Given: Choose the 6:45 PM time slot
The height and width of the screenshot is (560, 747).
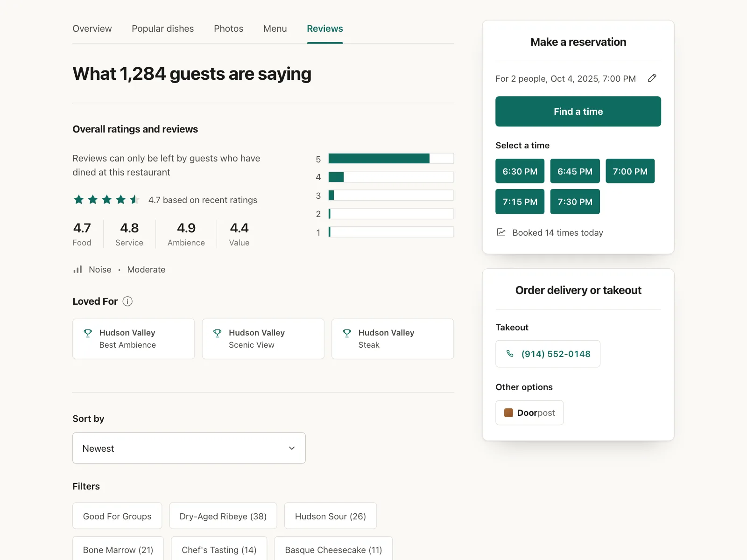Looking at the screenshot, I should click(575, 171).
